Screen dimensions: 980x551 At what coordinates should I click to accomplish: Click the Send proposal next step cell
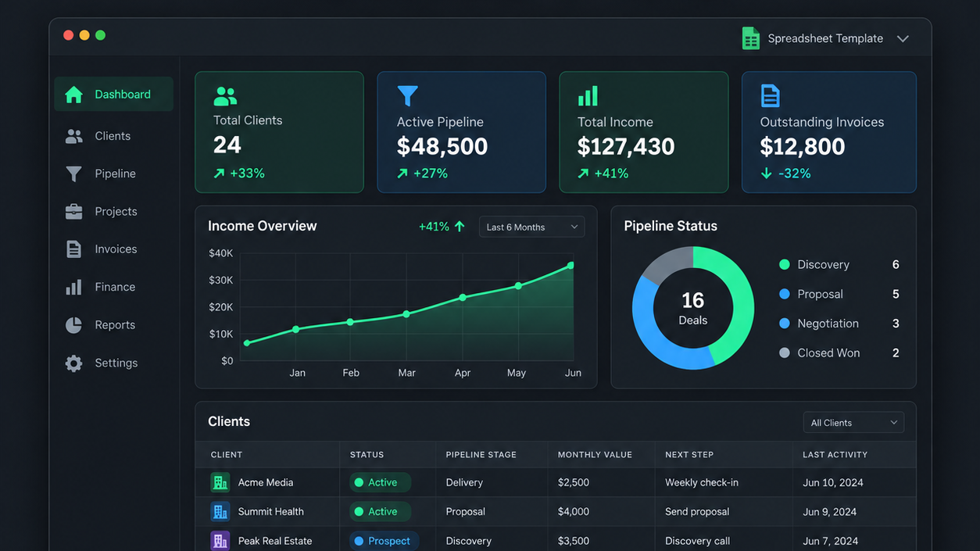697,512
